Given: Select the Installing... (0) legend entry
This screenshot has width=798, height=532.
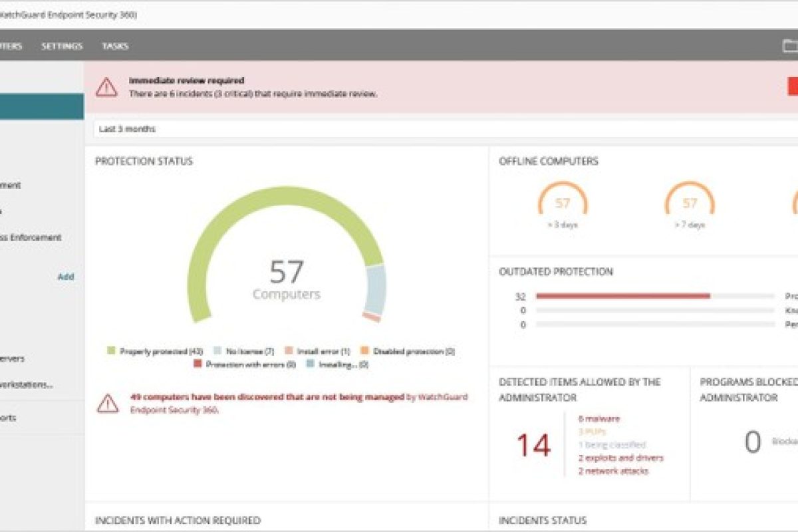Looking at the screenshot, I should click(337, 364).
